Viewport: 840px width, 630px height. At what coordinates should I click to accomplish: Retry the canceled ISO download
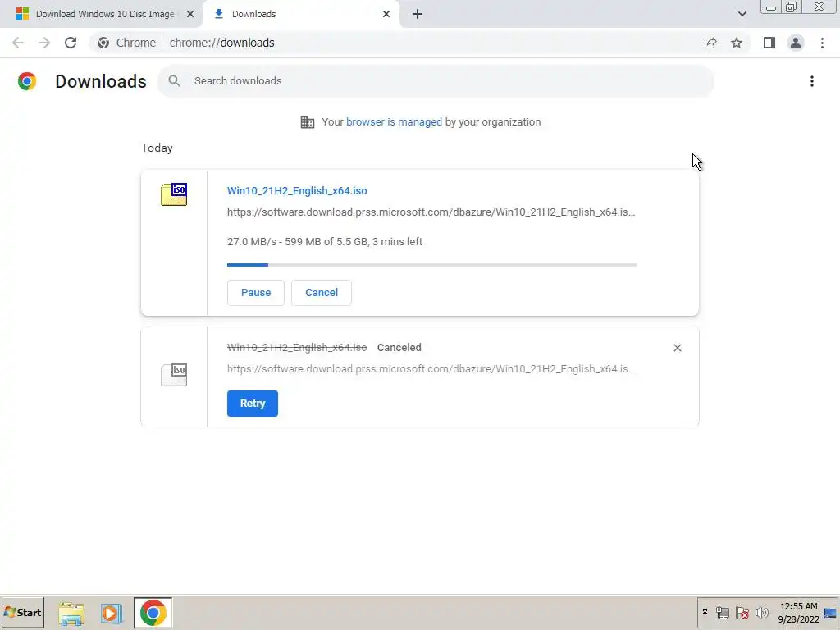pos(253,404)
